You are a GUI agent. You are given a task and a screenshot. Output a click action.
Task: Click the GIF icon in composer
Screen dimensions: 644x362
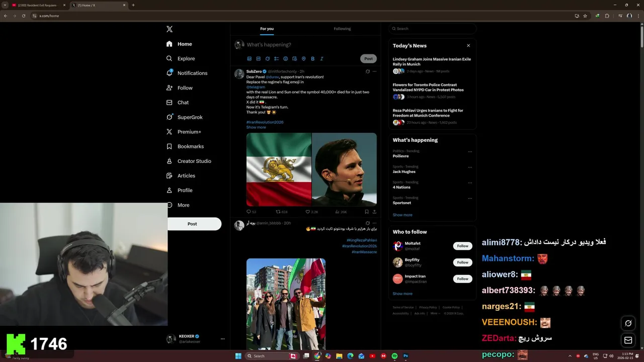pyautogui.click(x=258, y=59)
